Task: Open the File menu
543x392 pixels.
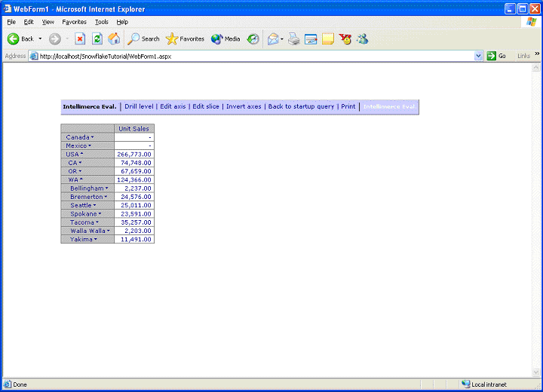Action: pos(11,22)
